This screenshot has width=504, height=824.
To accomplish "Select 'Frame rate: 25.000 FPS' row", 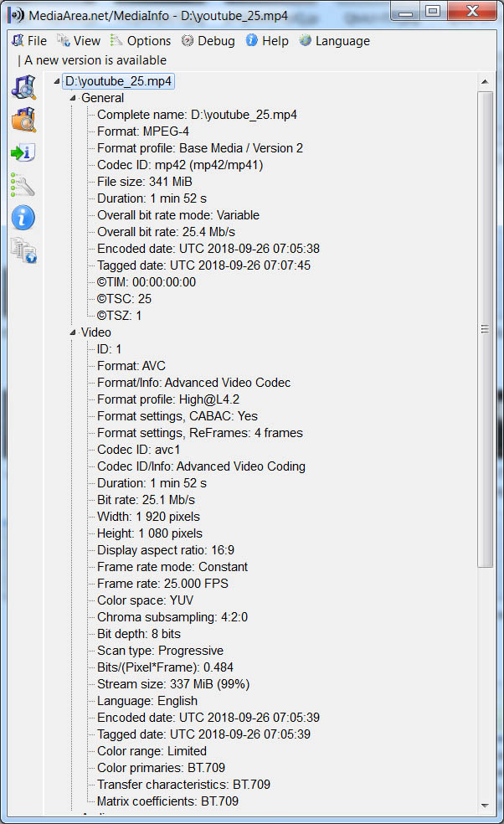I will click(162, 585).
